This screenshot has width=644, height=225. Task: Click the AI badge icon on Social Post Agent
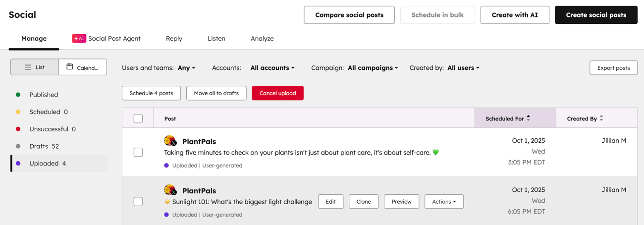(79, 38)
